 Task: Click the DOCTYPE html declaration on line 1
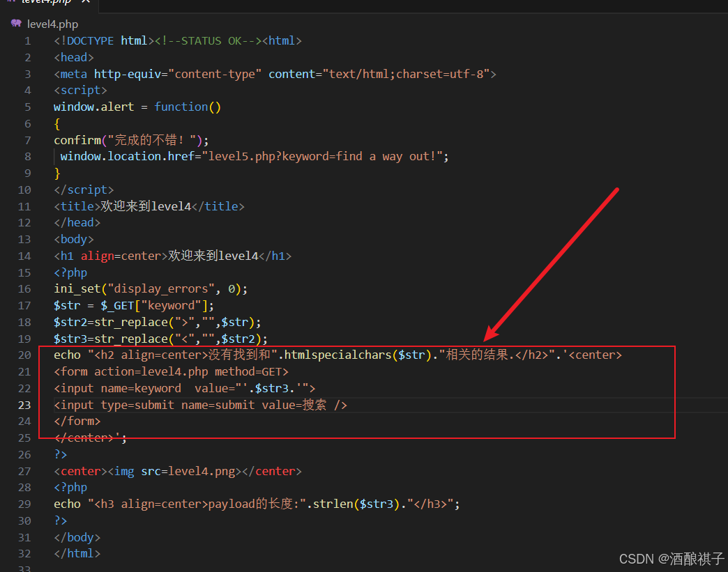pos(104,41)
